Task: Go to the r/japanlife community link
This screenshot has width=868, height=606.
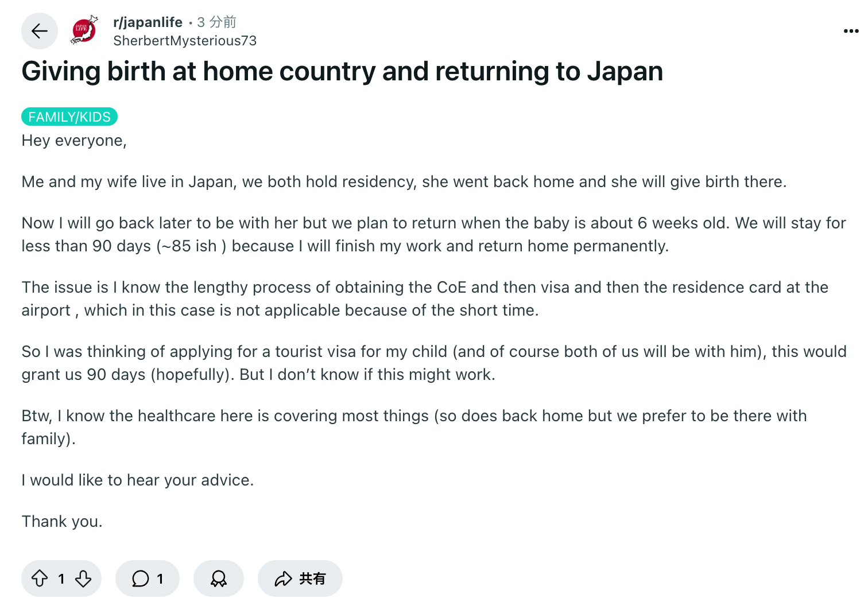Action: pyautogui.click(x=148, y=22)
